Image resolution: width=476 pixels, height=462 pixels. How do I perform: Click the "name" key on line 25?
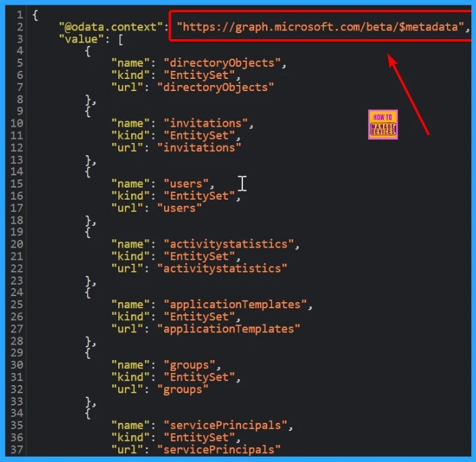pyautogui.click(x=130, y=304)
